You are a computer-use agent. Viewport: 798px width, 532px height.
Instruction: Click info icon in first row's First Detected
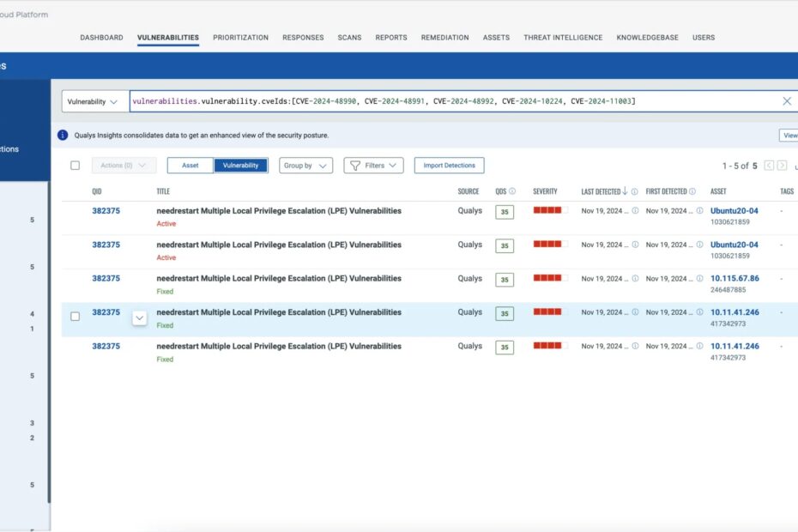coord(700,211)
